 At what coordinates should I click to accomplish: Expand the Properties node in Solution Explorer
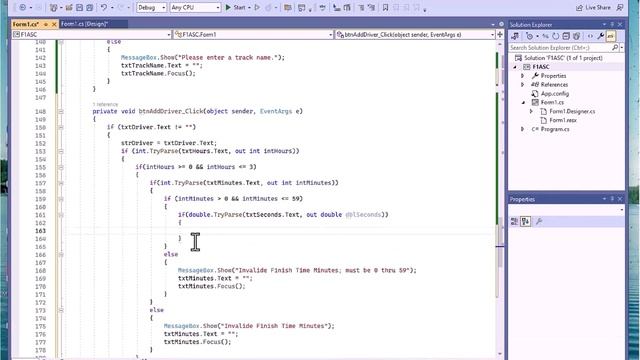522,76
